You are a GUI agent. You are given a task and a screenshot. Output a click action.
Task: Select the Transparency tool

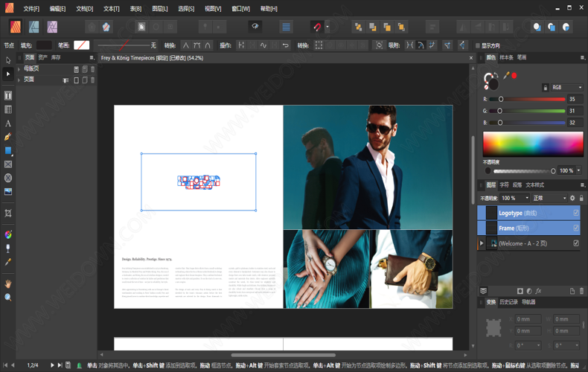click(x=8, y=248)
